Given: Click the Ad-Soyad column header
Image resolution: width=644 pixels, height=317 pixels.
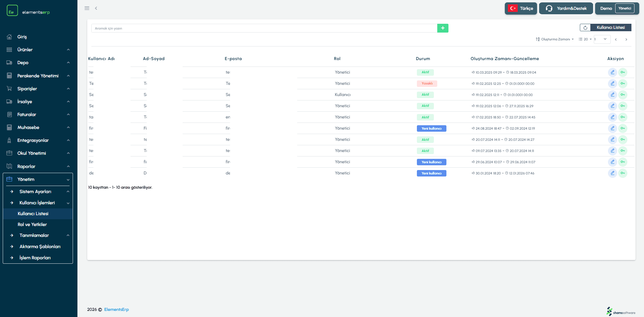Looking at the screenshot, I should click(x=154, y=59).
